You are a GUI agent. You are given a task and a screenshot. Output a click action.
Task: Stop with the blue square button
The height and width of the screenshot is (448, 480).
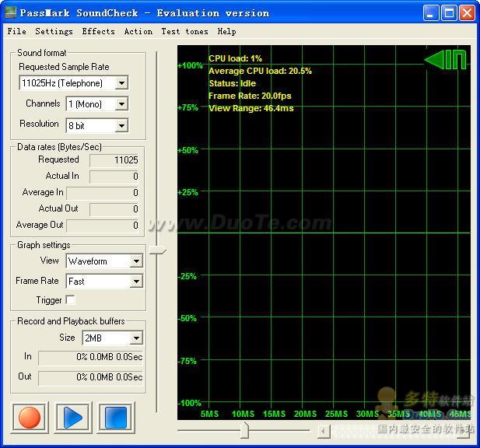click(x=116, y=418)
